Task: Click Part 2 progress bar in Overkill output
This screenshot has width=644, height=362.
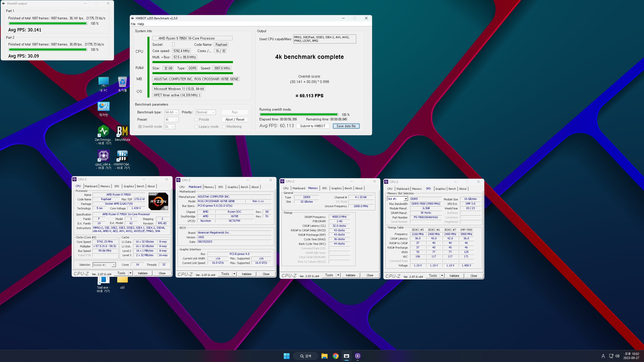Action: pos(48,50)
